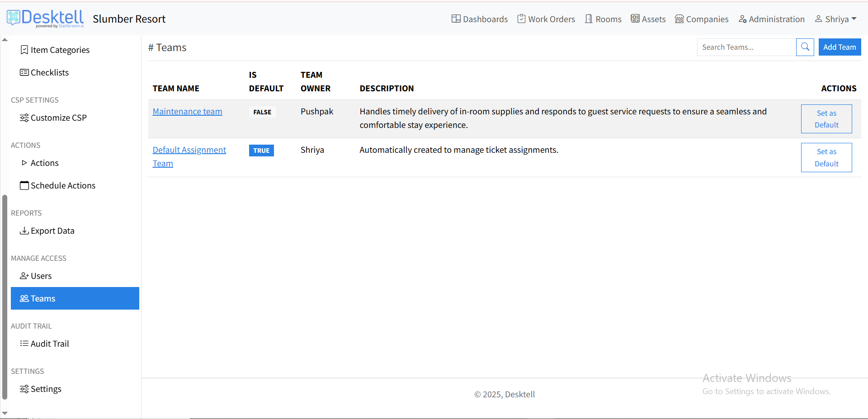Open Checklists in the sidebar
This screenshot has height=419, width=868.
[49, 72]
